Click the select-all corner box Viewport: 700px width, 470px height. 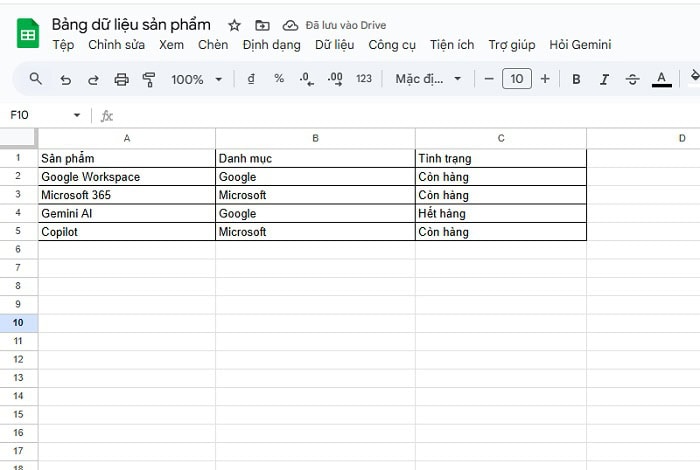pyautogui.click(x=18, y=138)
